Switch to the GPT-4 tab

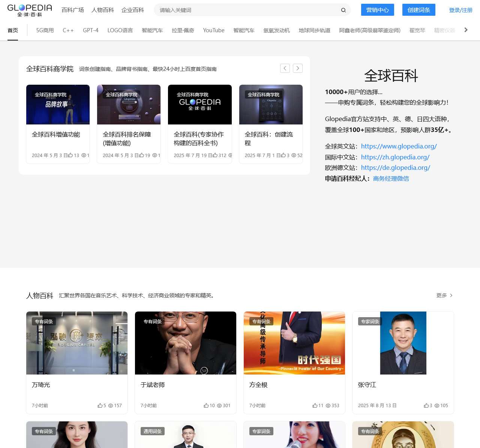[90, 30]
